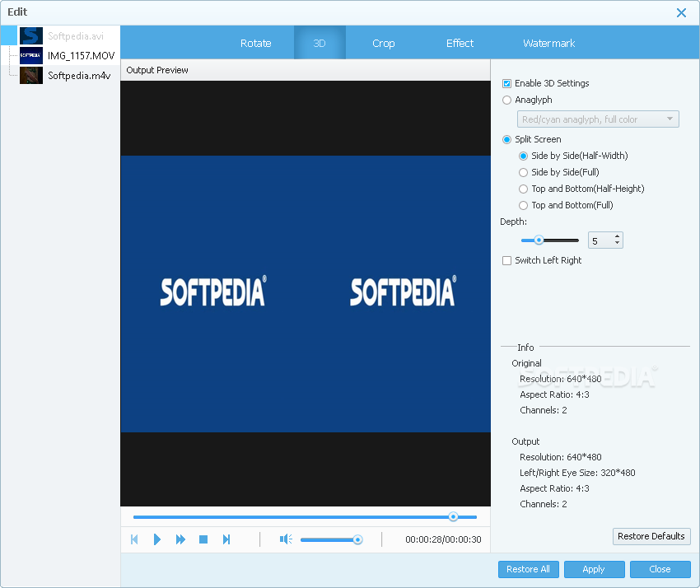Screen dimensions: 700x588
Task: Select Softpedia.avi file name
Action: point(76,35)
